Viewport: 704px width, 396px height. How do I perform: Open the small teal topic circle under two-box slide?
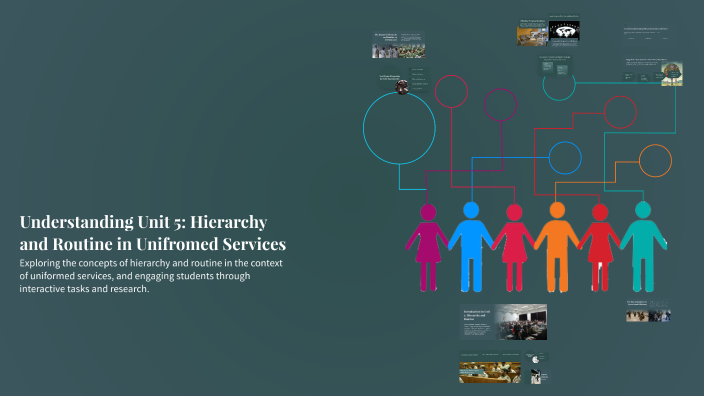tap(559, 85)
